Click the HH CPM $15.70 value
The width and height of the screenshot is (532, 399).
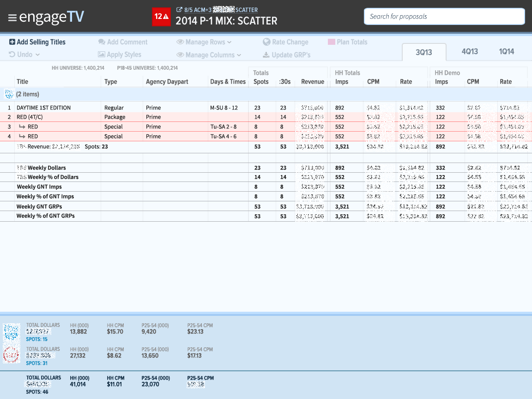point(115,332)
